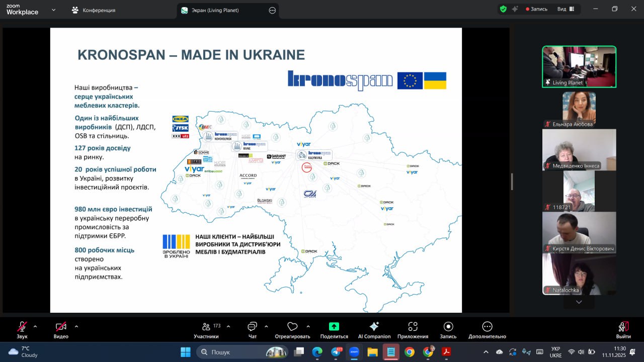Select the Natalochka video tile
644x362 pixels.
[579, 274]
